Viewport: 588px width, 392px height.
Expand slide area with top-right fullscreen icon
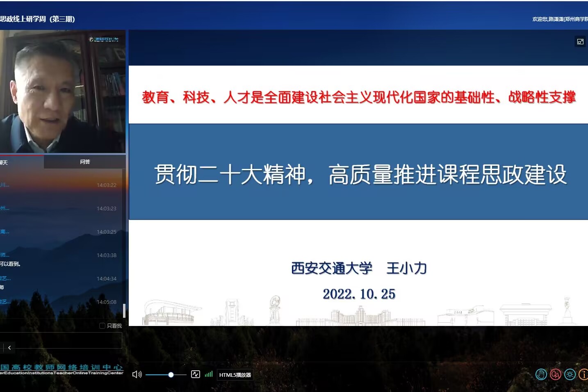[580, 41]
